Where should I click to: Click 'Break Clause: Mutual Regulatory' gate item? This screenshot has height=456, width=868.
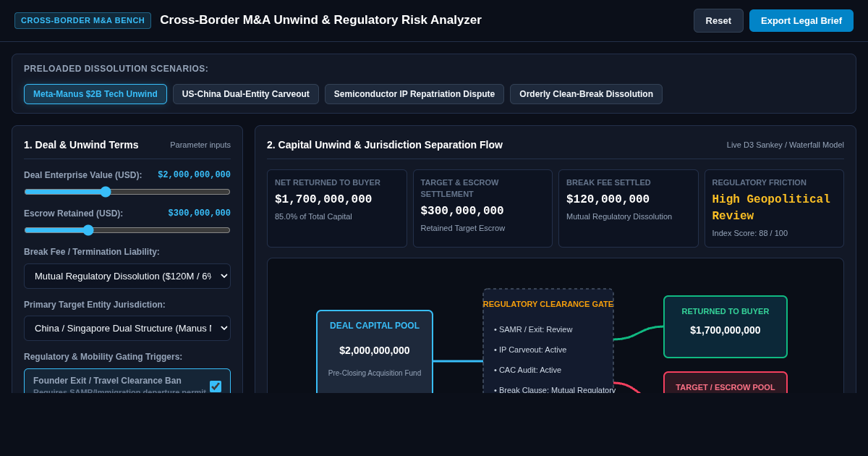555,389
